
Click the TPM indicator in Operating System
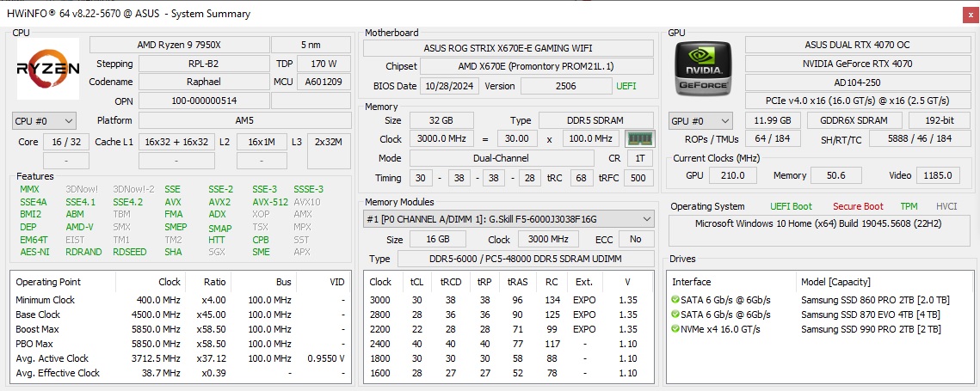[909, 206]
